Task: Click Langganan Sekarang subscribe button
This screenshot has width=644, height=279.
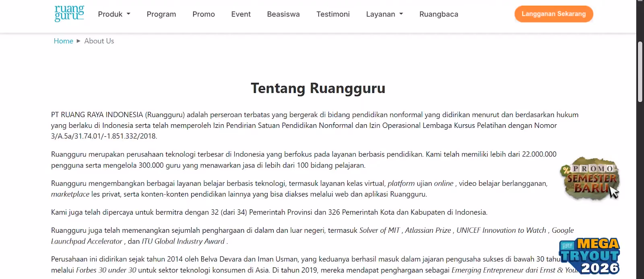Action: [x=554, y=14]
